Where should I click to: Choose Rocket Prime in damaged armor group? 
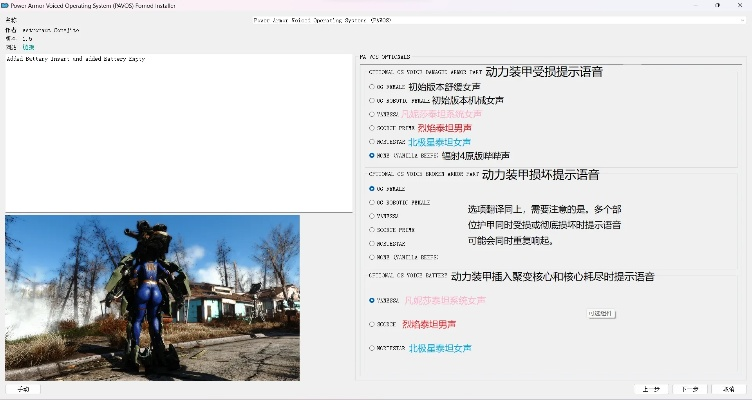point(372,128)
